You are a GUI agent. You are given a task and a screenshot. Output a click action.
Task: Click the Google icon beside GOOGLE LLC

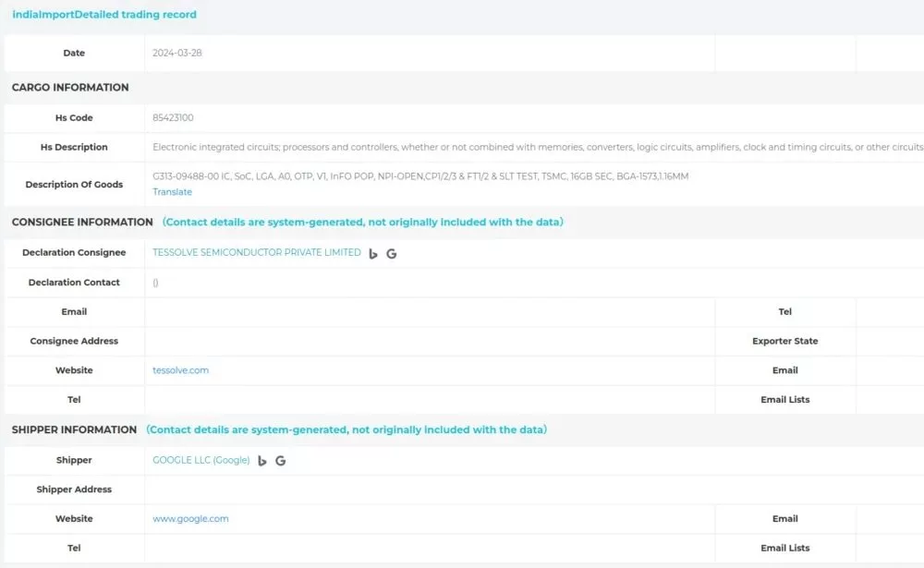coord(281,461)
